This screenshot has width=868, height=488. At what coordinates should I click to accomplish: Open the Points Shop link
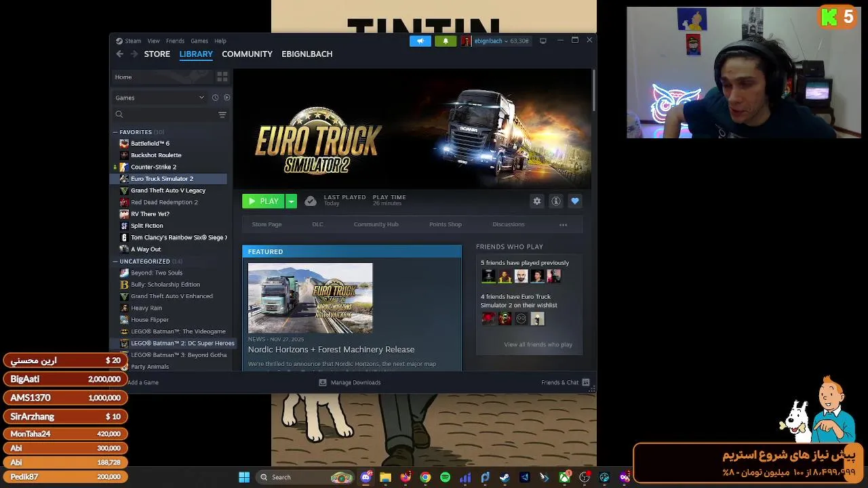click(x=446, y=224)
